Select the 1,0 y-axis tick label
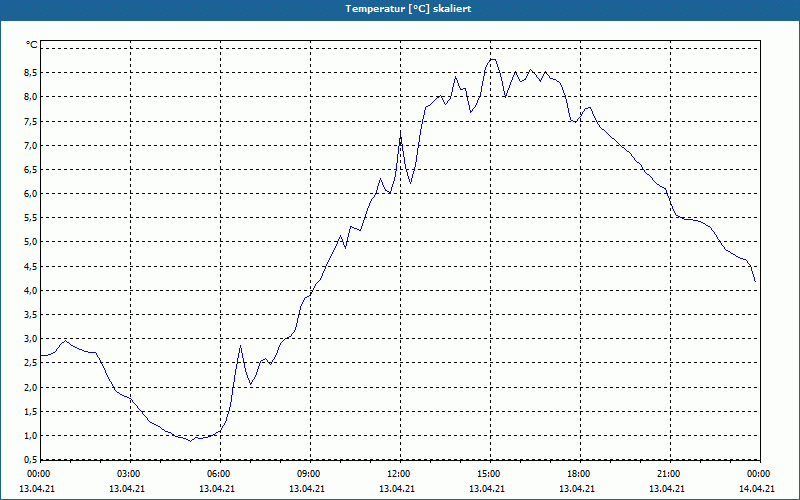This screenshot has width=800, height=500. click(31, 435)
